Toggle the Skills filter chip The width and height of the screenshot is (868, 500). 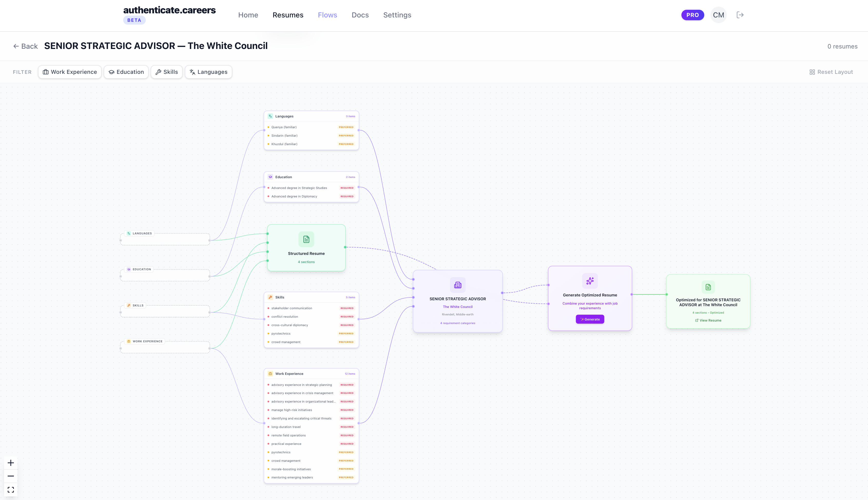pos(166,72)
